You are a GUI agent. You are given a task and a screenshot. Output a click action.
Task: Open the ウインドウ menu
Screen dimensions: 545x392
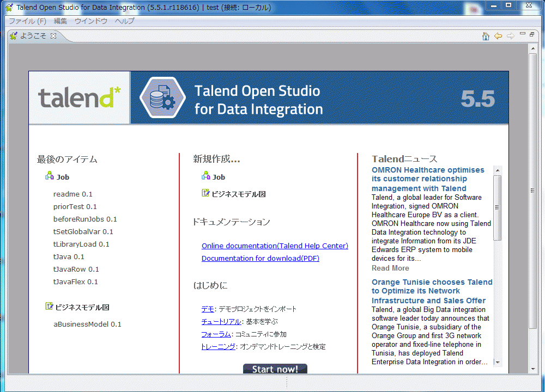tap(90, 21)
